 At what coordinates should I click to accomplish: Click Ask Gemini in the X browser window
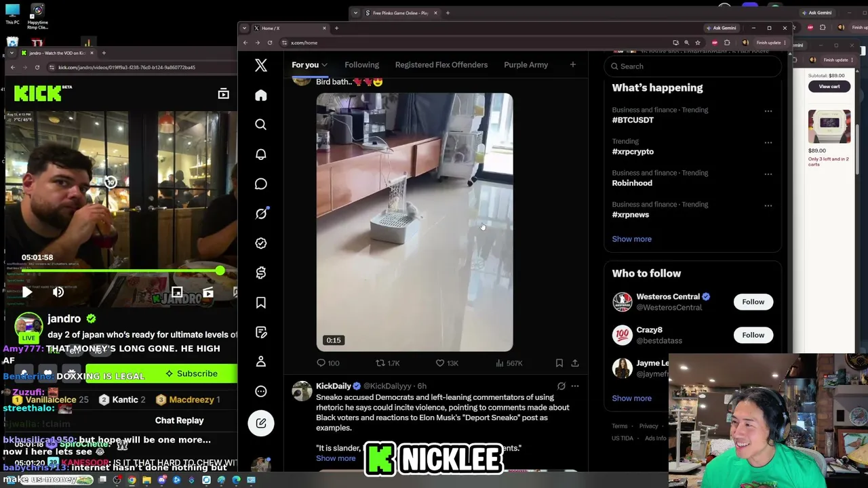point(720,28)
